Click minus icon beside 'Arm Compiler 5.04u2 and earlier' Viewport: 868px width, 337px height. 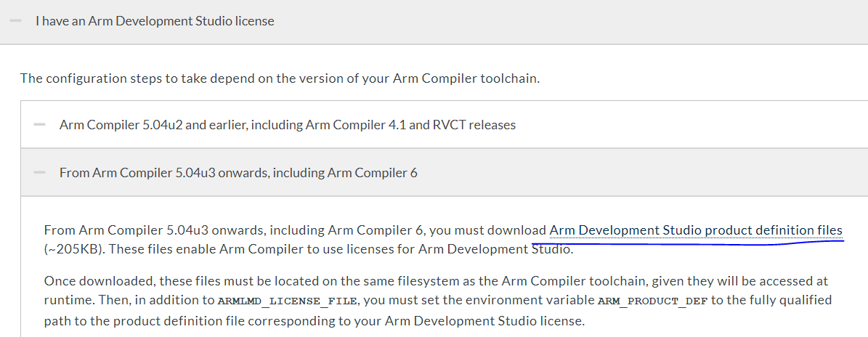pyautogui.click(x=39, y=124)
